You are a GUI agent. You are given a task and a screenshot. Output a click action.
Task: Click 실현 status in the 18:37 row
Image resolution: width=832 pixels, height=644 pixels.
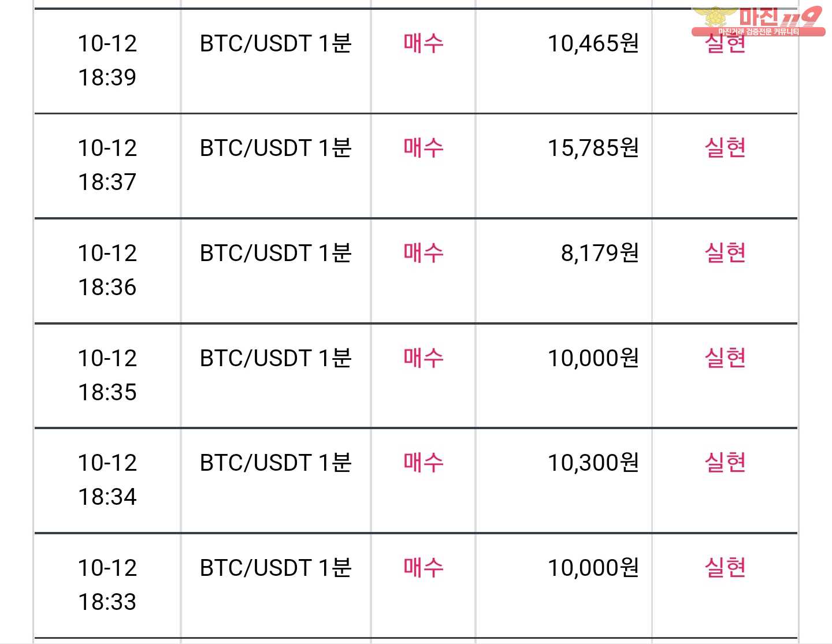point(725,148)
